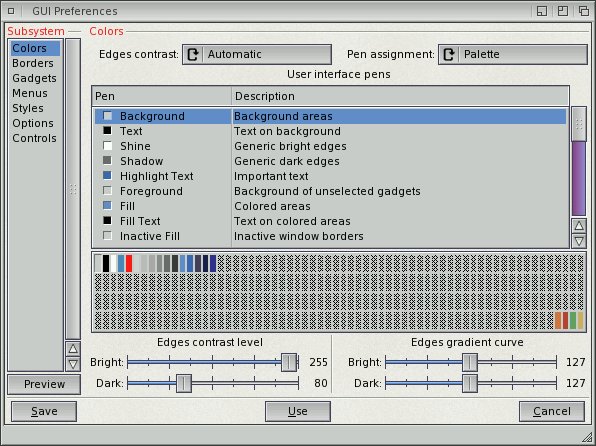
Task: Click the down arrow under the Subsystem list
Action: pyautogui.click(x=73, y=364)
